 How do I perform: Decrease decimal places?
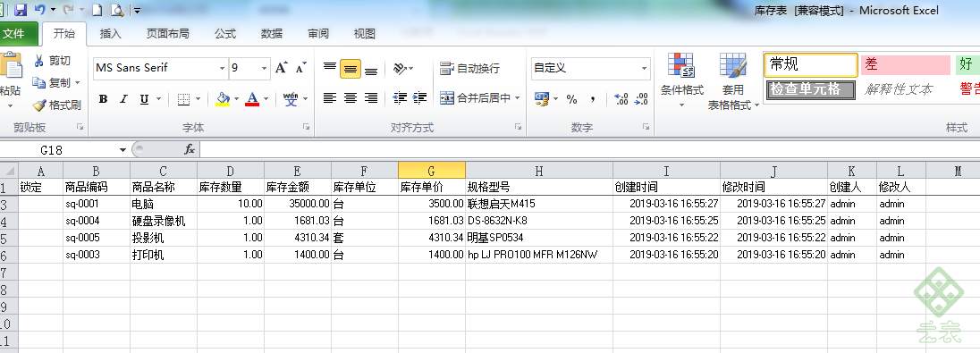point(641,98)
